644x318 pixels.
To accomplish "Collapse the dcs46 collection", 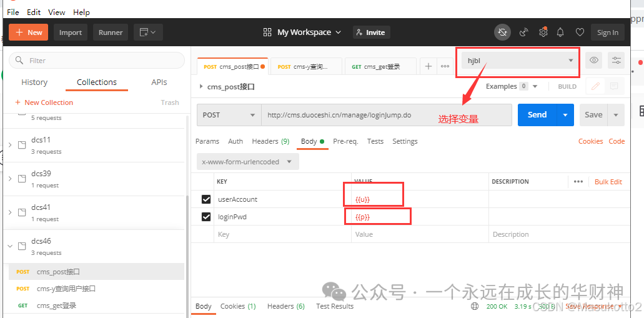I will pyautogui.click(x=10, y=246).
